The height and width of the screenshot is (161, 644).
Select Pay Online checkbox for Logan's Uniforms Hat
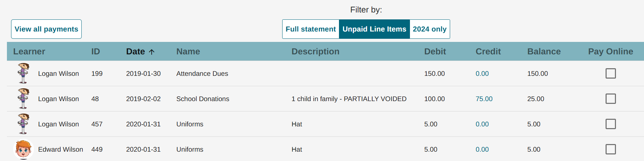tap(610, 124)
